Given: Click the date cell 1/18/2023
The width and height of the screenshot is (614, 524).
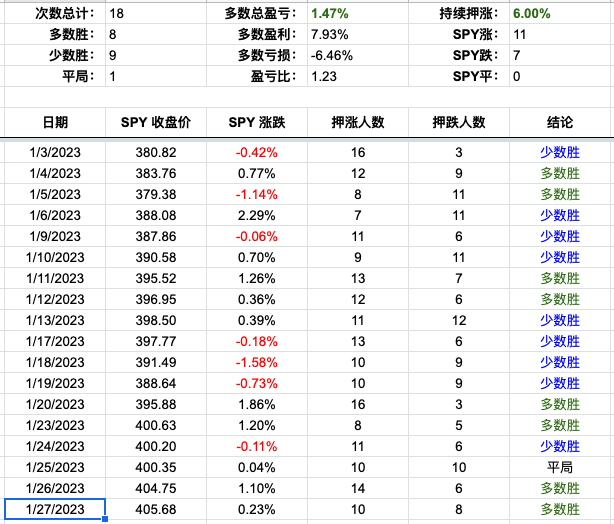Looking at the screenshot, I should (x=55, y=362).
